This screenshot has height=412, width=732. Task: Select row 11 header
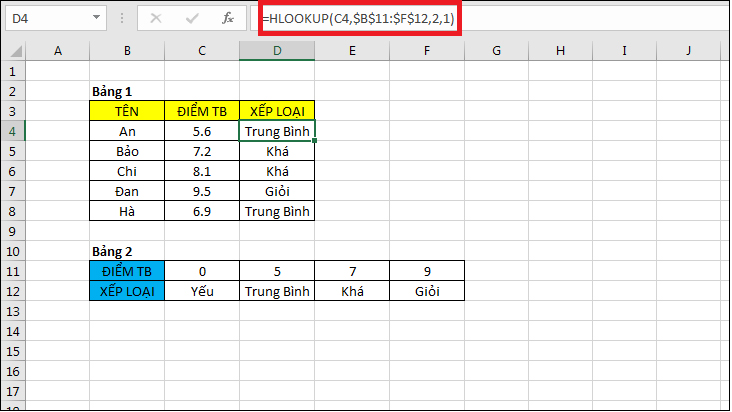coord(12,270)
